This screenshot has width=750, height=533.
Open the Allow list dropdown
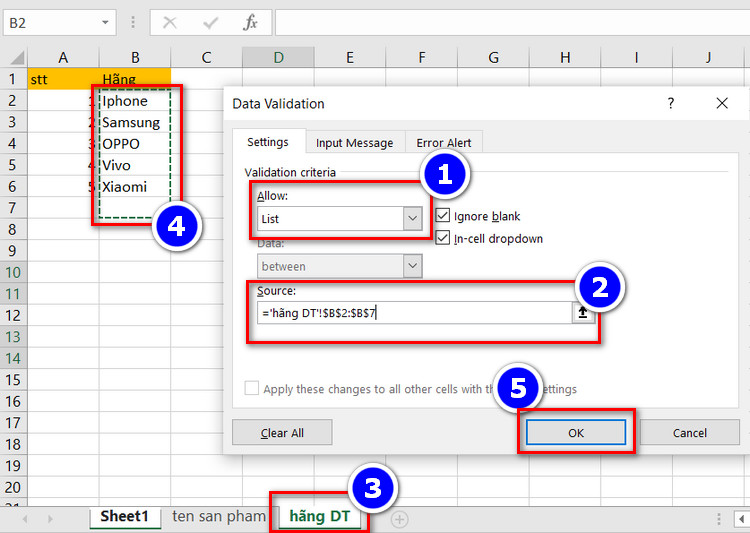click(412, 219)
